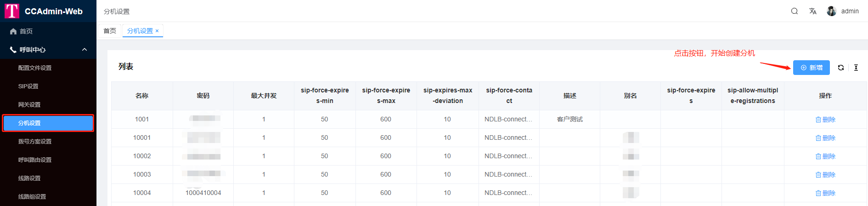Select 网关设置 from the sidebar
Image resolution: width=868 pixels, height=206 pixels.
coord(29,105)
